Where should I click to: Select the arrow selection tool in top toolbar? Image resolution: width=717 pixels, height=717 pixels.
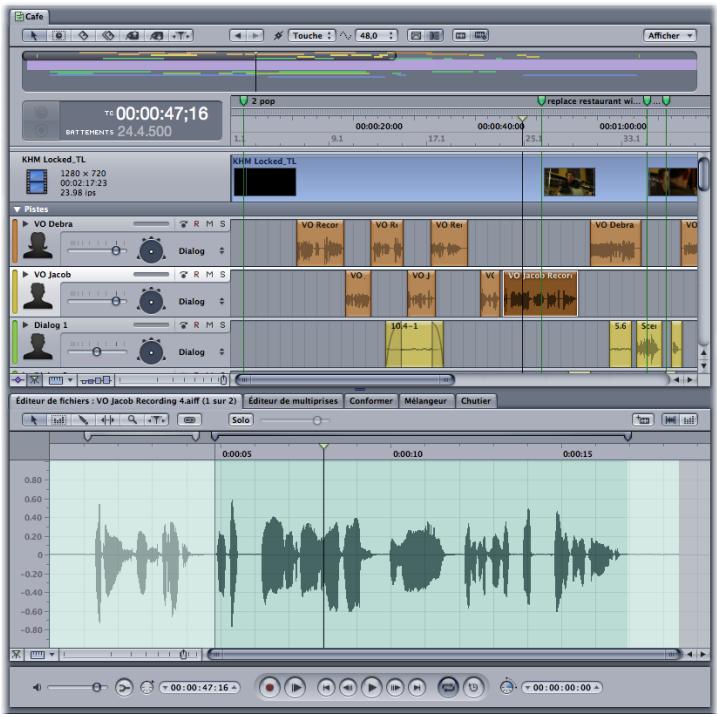click(34, 36)
